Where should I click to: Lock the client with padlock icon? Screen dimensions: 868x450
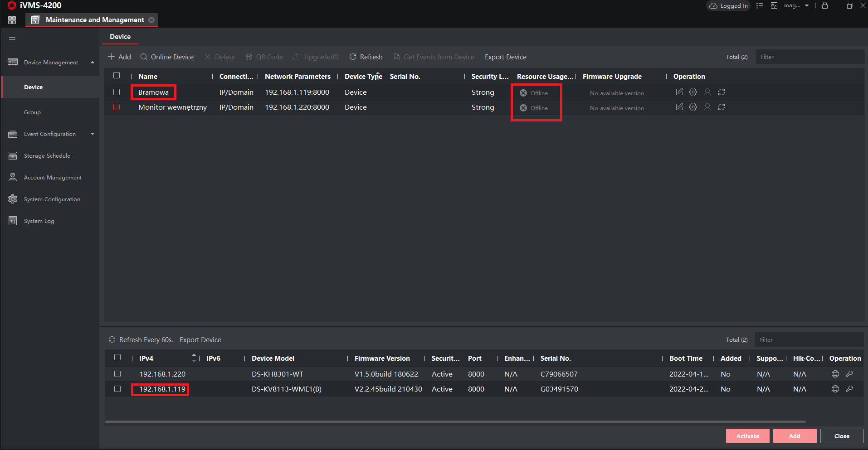tap(825, 5)
